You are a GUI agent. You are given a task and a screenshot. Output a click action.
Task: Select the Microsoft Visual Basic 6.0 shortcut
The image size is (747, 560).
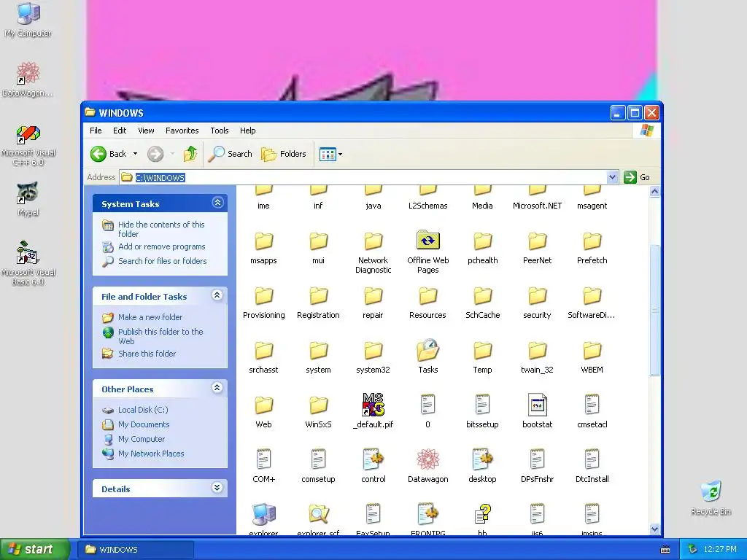pos(28,263)
